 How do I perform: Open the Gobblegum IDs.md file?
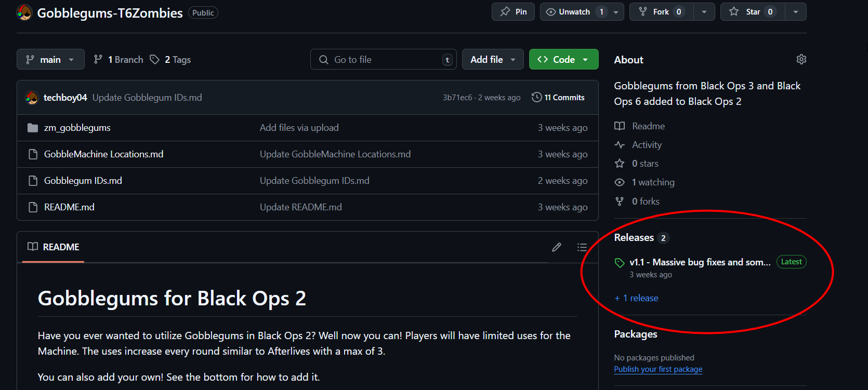tap(83, 181)
